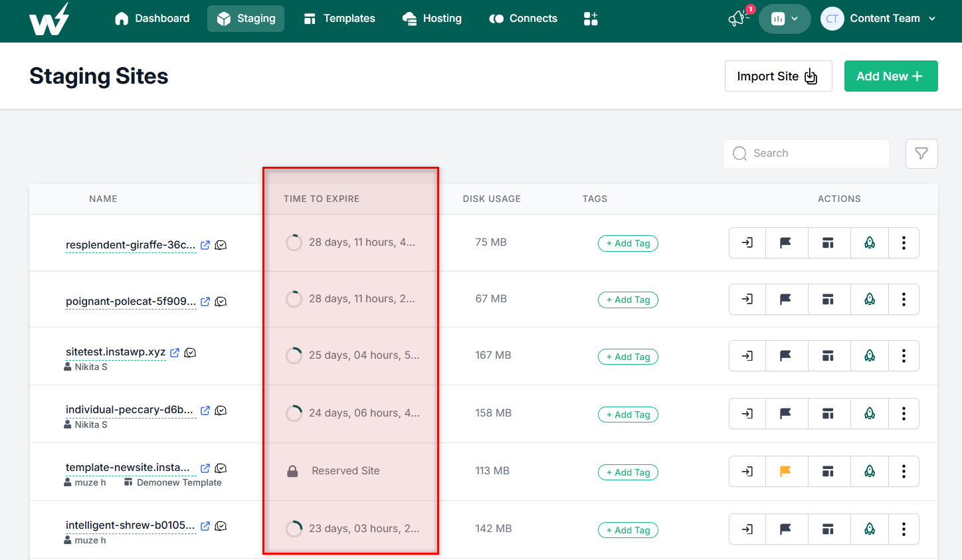This screenshot has height=560, width=962.
Task: Click auto-login icon for resplendent-giraffe site
Action: click(747, 242)
